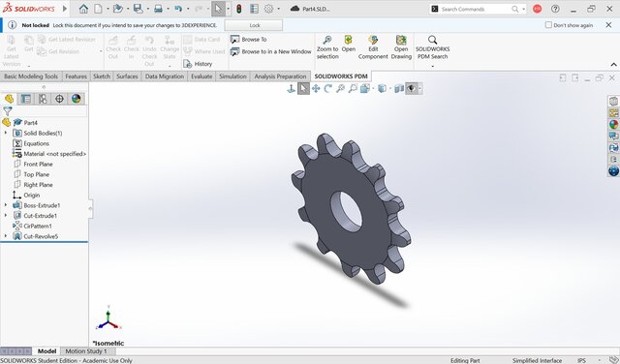Toggle the Section View tool
Viewport: 620px width, 364px height.
(x=399, y=88)
